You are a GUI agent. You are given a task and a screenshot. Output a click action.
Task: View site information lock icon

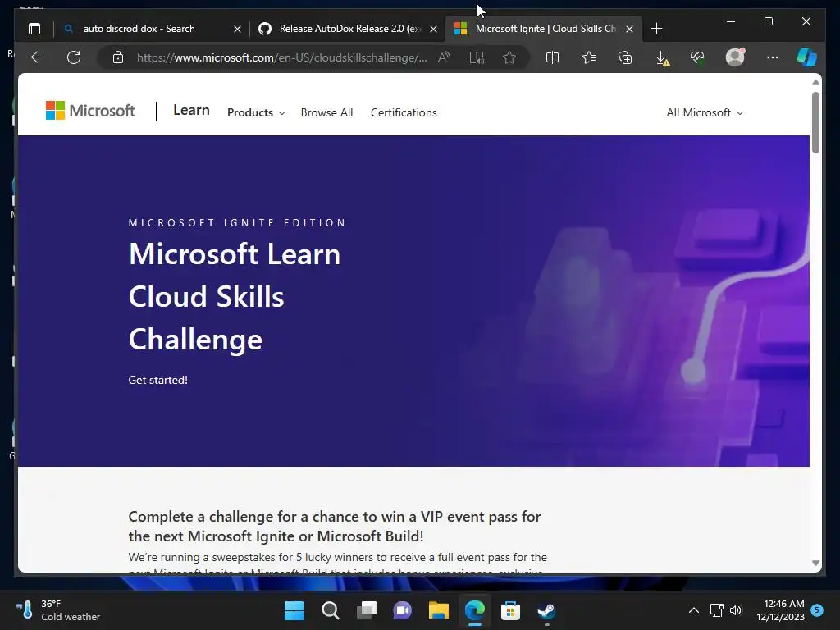coord(118,57)
